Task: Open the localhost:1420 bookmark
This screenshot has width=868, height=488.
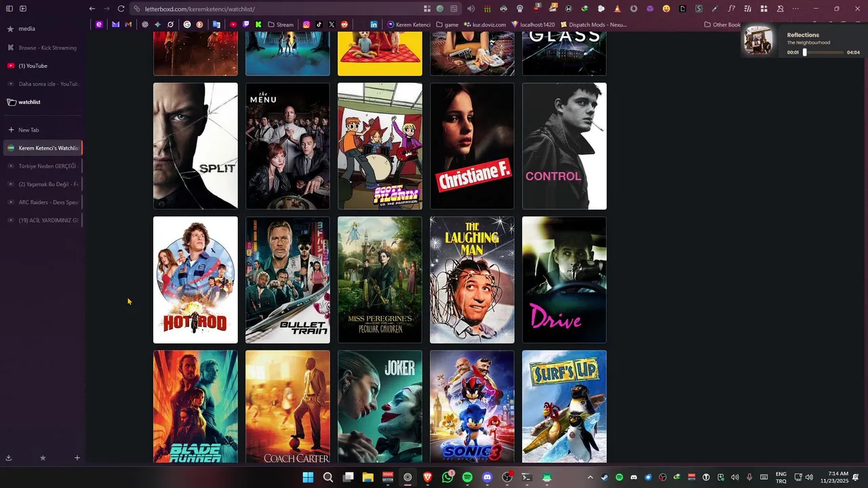Action: point(533,24)
